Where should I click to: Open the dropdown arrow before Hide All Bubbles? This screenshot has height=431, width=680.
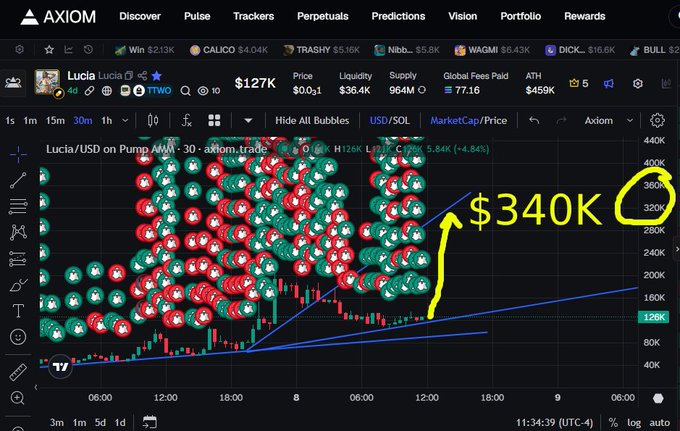pyautogui.click(x=248, y=121)
